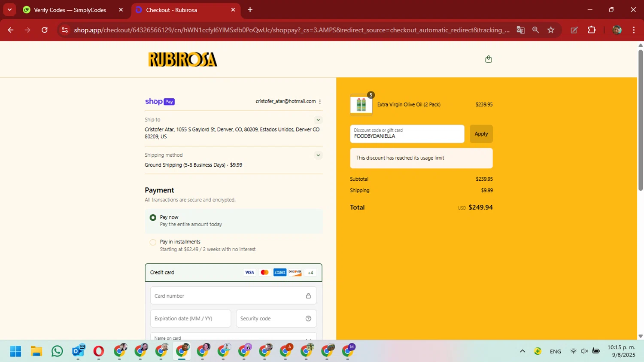This screenshot has width=644, height=362.
Task: Close the Checkout - Rubirosa tab
Action: point(233,10)
